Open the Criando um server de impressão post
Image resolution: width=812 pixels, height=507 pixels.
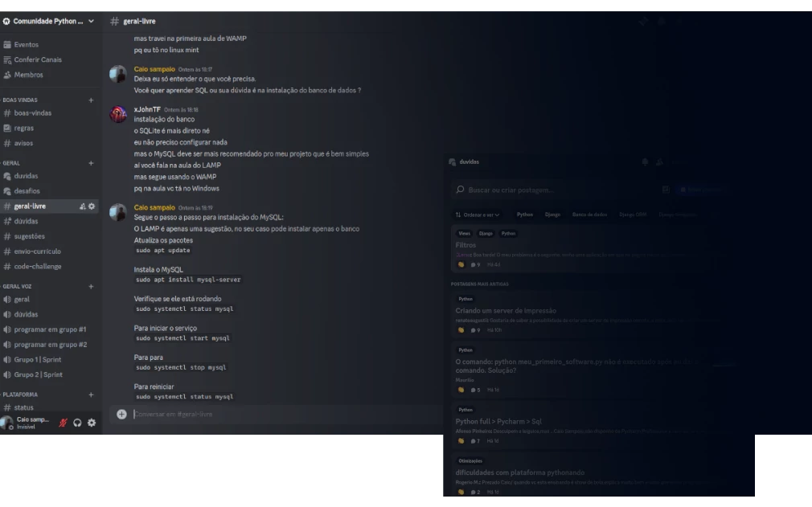(x=506, y=310)
